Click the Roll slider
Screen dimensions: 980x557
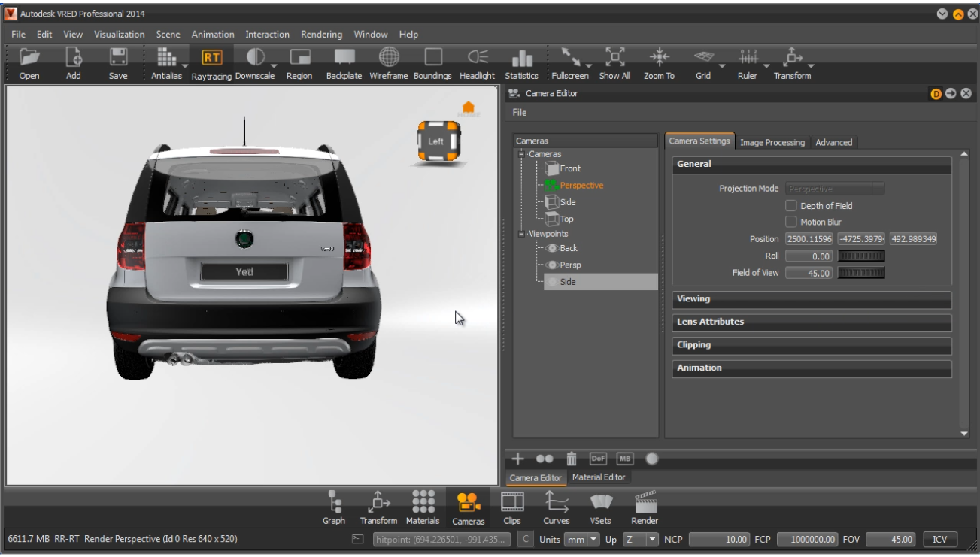pos(861,256)
